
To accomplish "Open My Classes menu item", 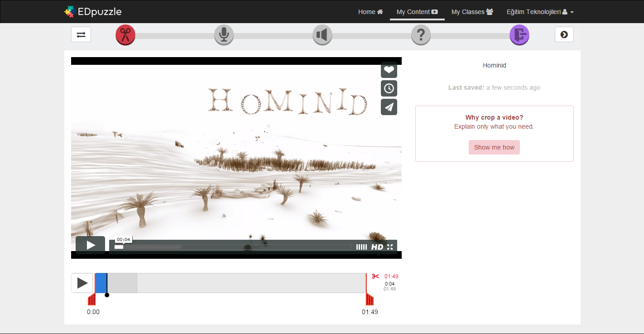I will tap(472, 12).
